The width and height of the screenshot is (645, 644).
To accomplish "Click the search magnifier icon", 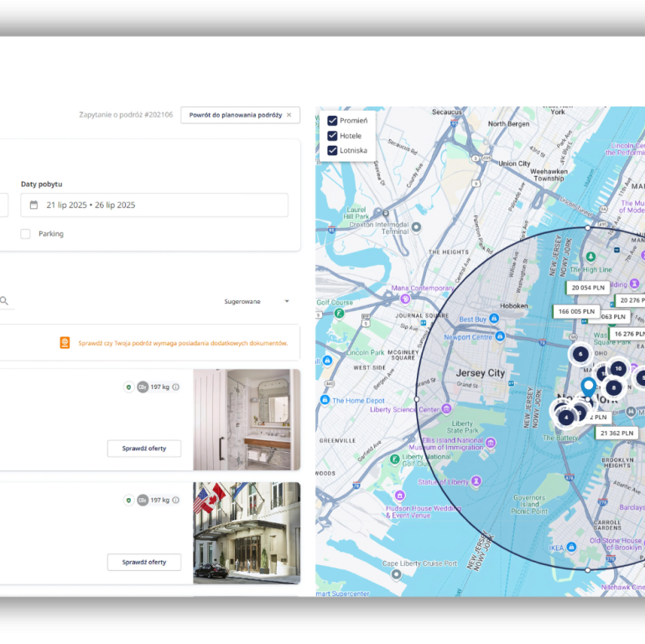I will [4, 300].
